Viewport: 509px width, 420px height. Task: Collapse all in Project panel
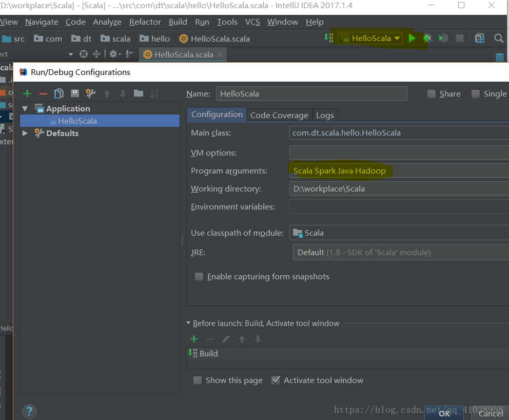point(96,54)
